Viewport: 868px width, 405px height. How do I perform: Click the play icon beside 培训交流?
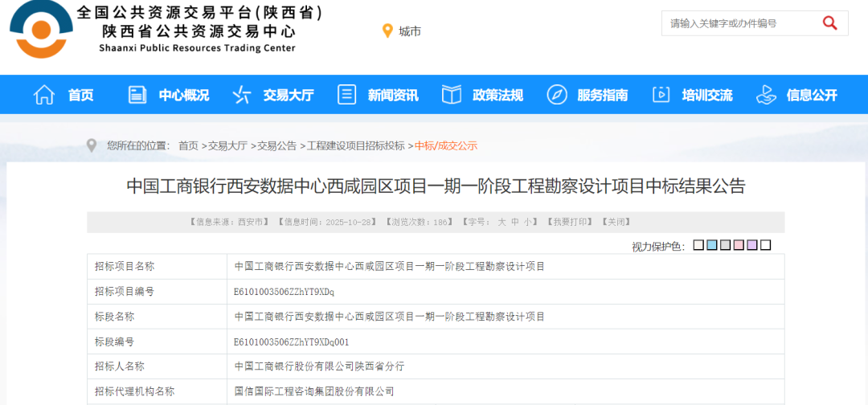661,95
